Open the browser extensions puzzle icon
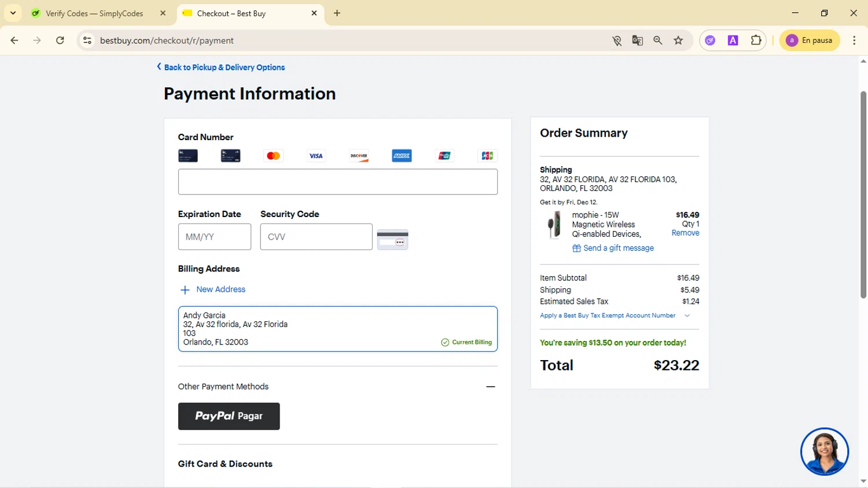The width and height of the screenshot is (868, 488). [756, 41]
